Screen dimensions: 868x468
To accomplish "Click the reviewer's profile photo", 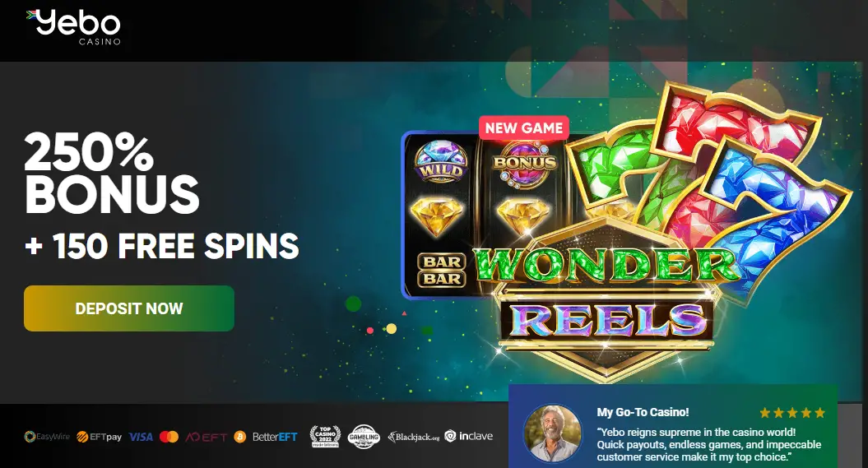I will click(552, 433).
